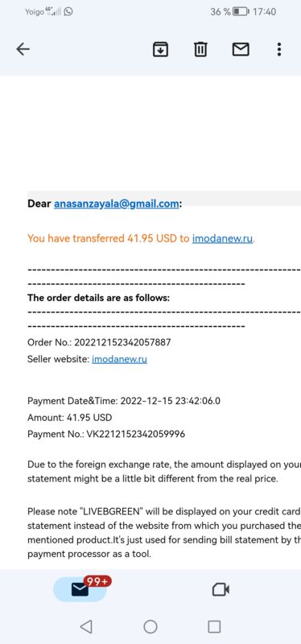Open the Mail tab with the 99+ badge
Screen dimensions: 301x644
click(80, 589)
